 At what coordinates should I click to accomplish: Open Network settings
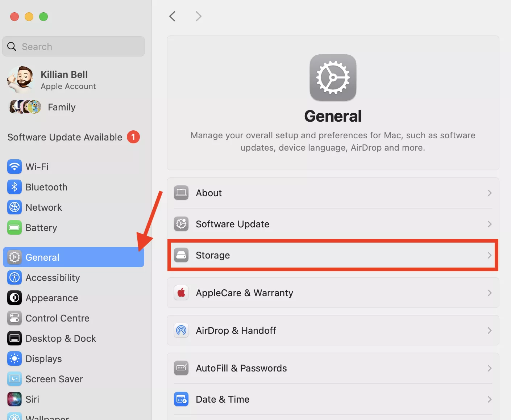[x=43, y=207]
